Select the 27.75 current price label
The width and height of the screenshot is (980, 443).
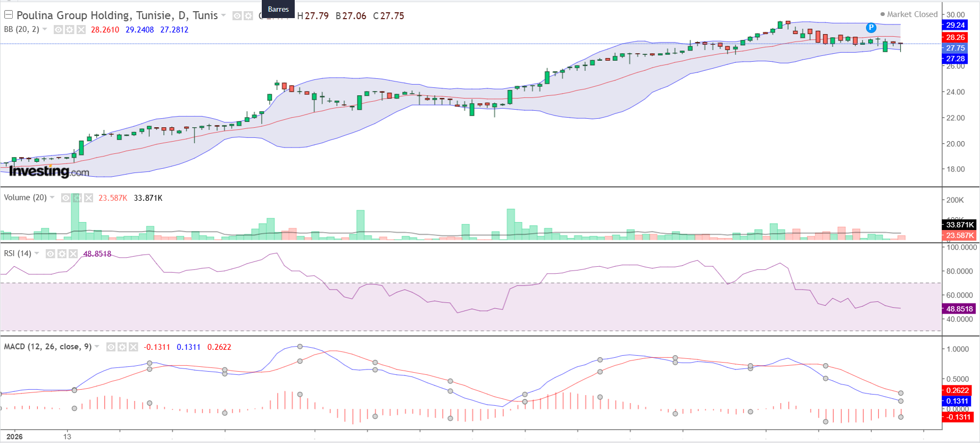956,48
